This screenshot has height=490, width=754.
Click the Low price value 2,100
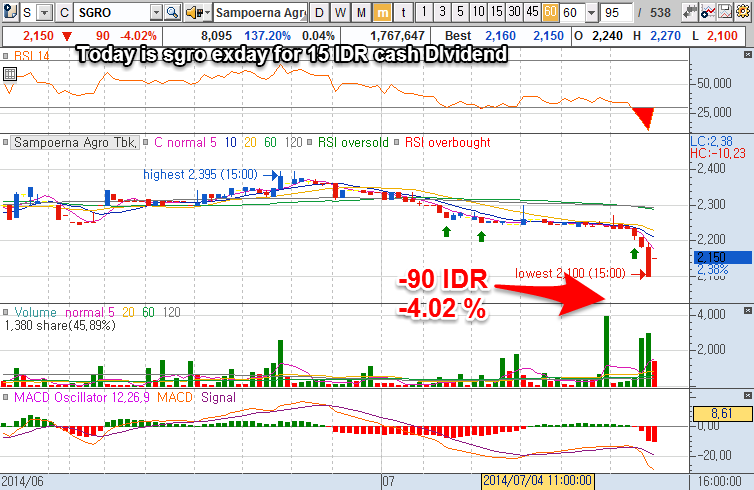point(722,36)
